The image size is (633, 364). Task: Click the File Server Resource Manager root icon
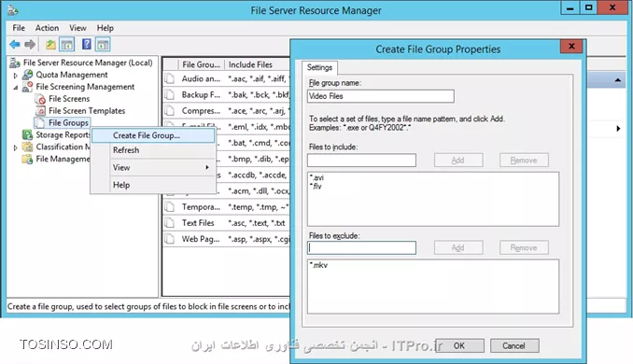pyautogui.click(x=15, y=63)
